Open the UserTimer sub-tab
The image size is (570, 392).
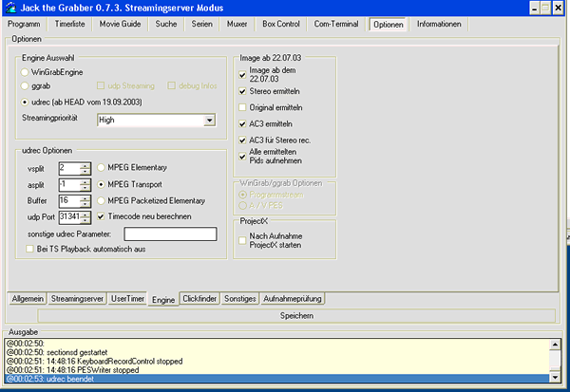pyautogui.click(x=127, y=299)
